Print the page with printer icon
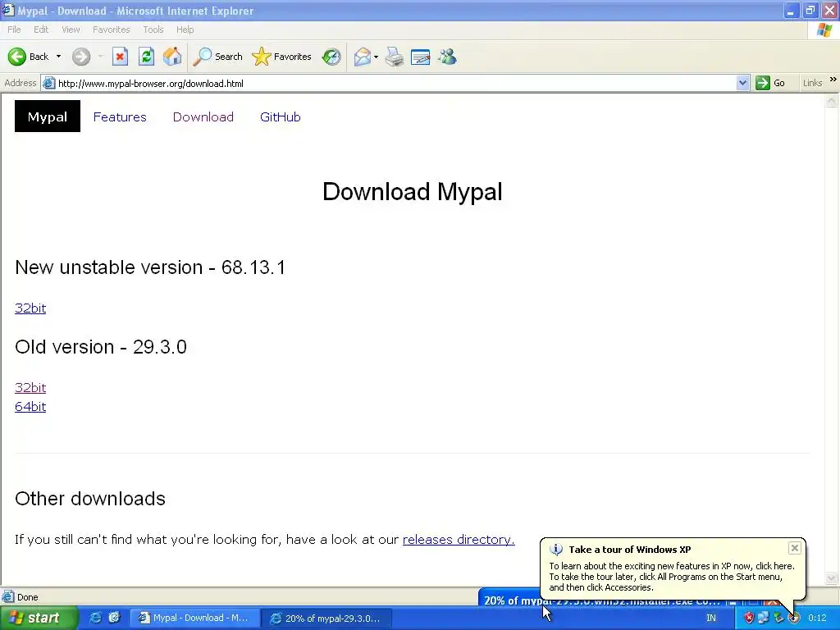 pos(395,57)
